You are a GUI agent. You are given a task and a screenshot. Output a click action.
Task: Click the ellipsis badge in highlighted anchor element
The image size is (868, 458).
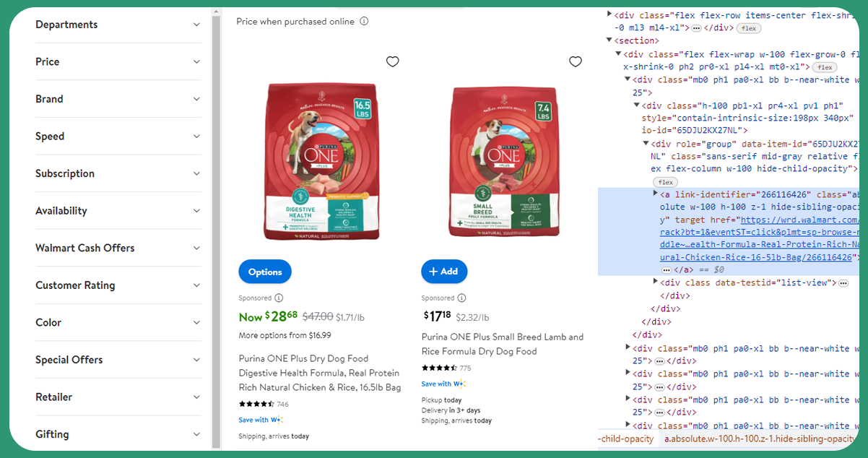tap(667, 269)
